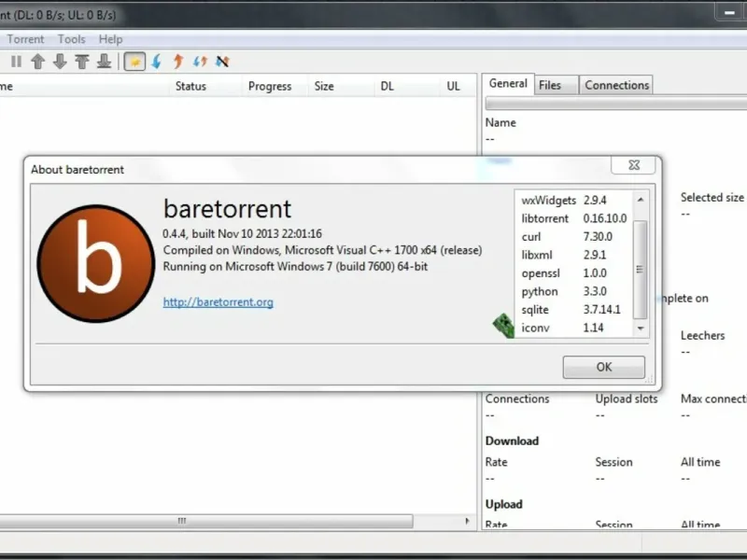Screen dimensions: 747x560
Task: Switch to the Files tab
Action: (550, 85)
